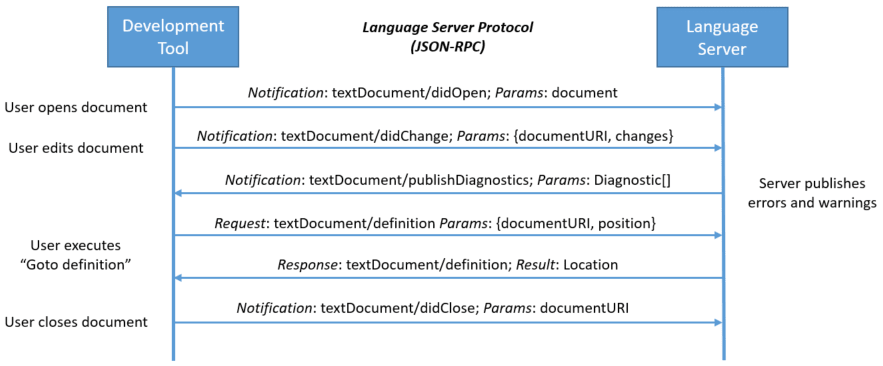Click the textDocument/didOpen notification message
This screenshot has height=366, width=883.
point(433,93)
